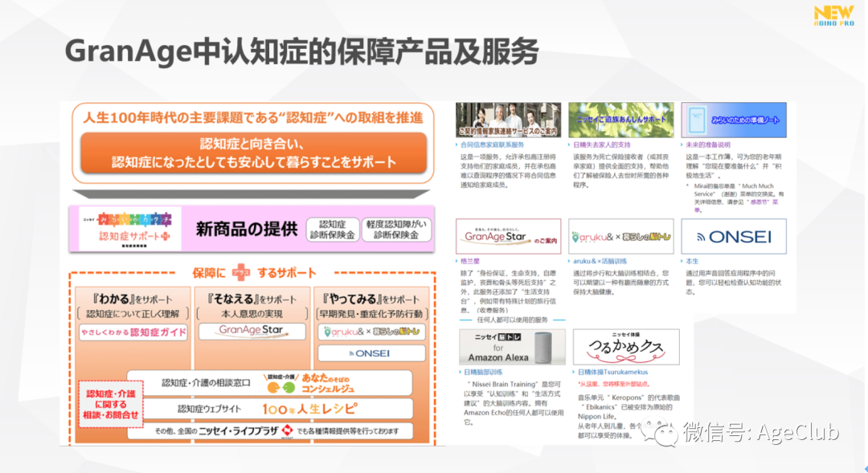Select the 軽度認知障がい診断保険金 box

tap(395, 230)
